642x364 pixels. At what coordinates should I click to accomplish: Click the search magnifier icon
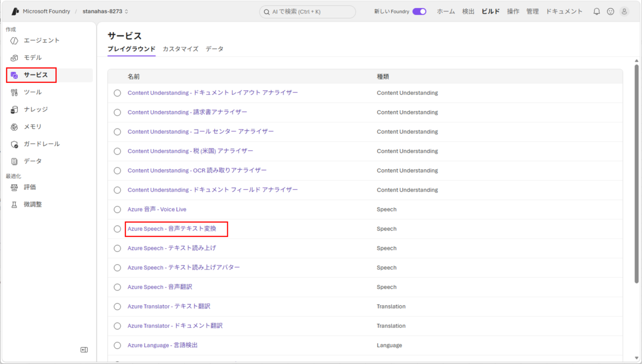coord(267,12)
